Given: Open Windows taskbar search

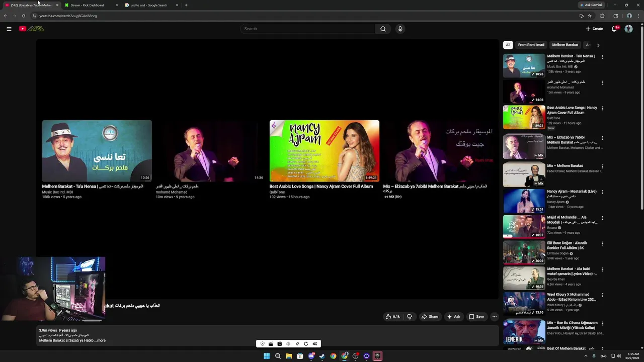Looking at the screenshot, I should click(278, 356).
